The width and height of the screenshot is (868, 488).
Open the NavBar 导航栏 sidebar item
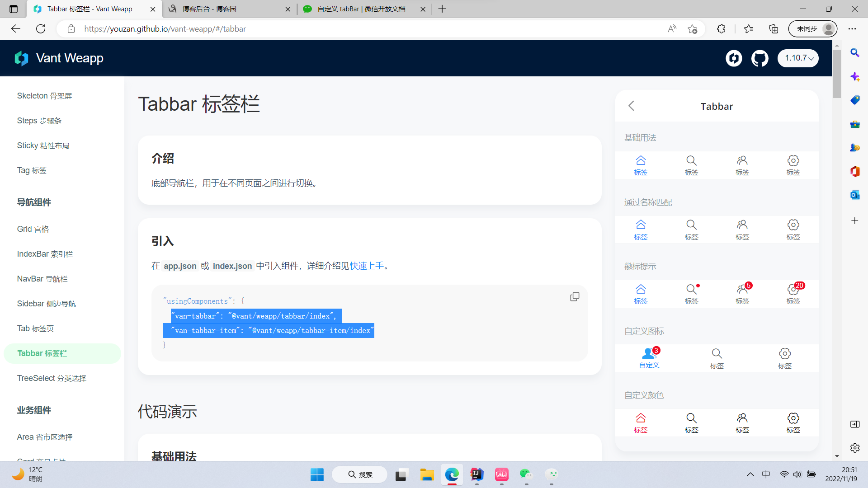pos(42,279)
